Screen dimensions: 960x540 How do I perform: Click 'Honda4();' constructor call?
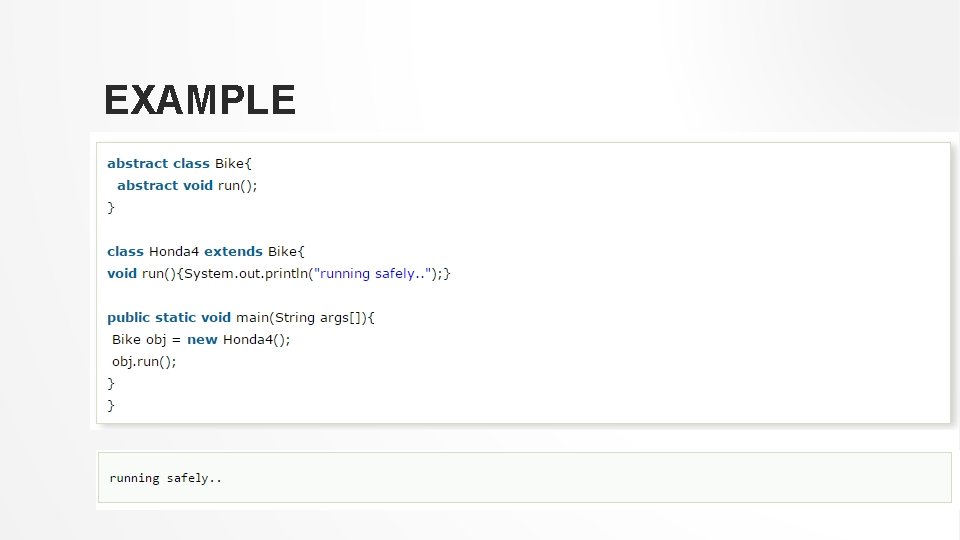pyautogui.click(x=256, y=339)
